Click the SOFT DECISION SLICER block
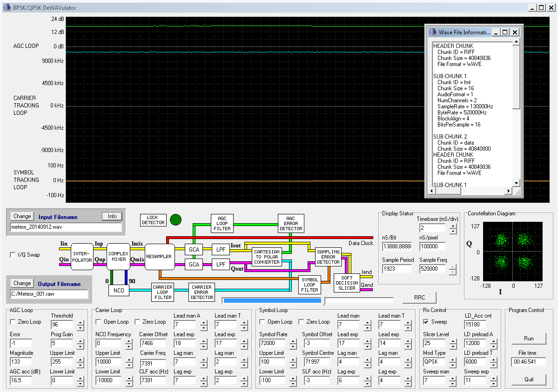This screenshot has width=558, height=392. 347,283
